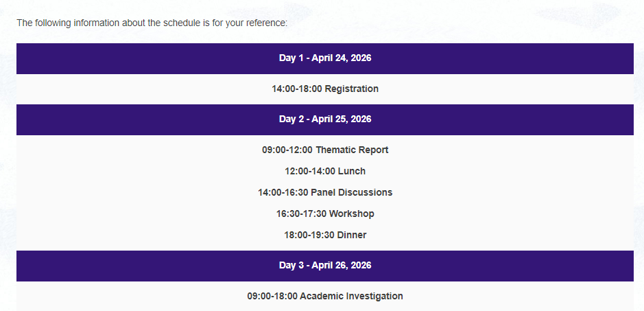Screen dimensions: 644x311
Task: Click the Day 1 - April 24, 2026 header
Action: click(325, 58)
